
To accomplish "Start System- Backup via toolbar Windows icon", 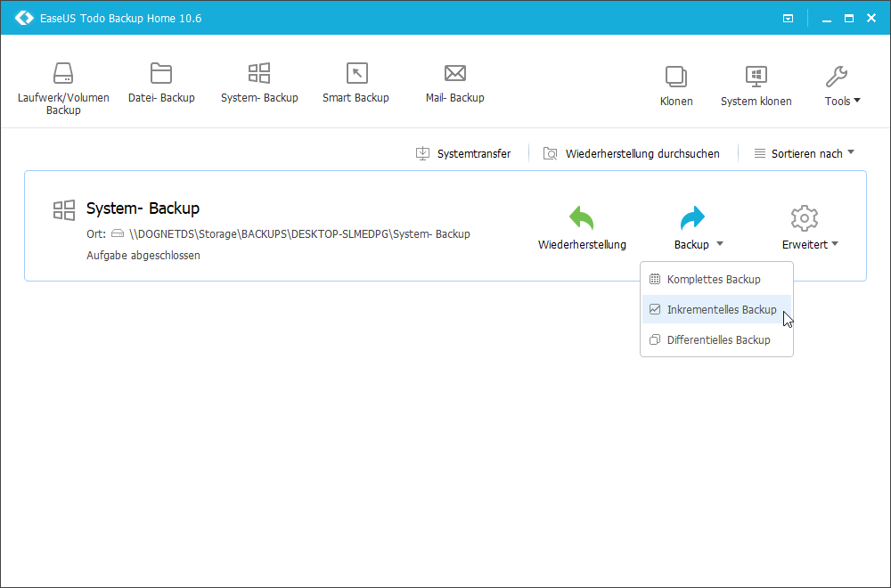I will click(259, 73).
